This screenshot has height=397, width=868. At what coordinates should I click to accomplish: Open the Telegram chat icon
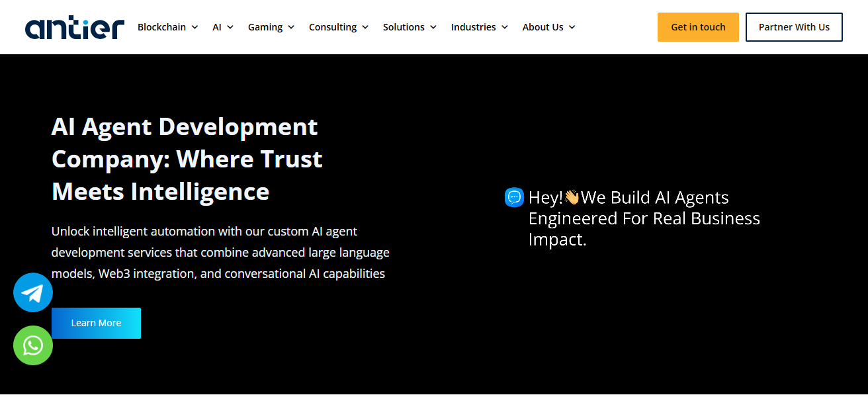pyautogui.click(x=33, y=292)
